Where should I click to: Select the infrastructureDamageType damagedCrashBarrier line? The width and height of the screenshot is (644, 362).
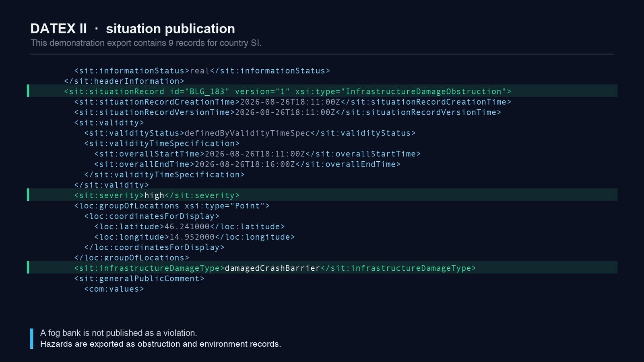click(x=322, y=267)
